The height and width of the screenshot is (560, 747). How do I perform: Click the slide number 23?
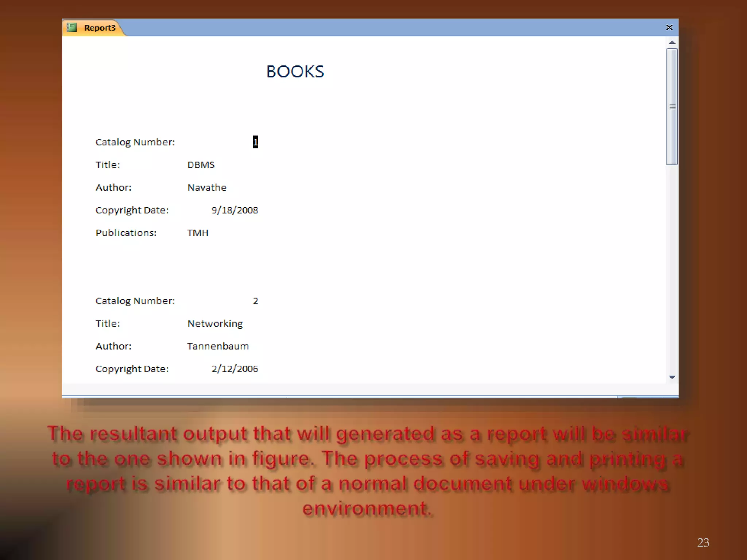click(703, 542)
